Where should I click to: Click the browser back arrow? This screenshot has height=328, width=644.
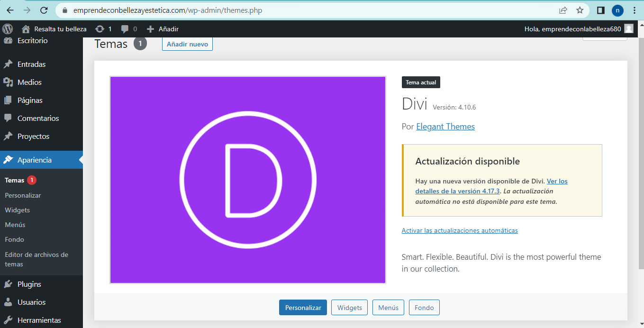pyautogui.click(x=10, y=10)
